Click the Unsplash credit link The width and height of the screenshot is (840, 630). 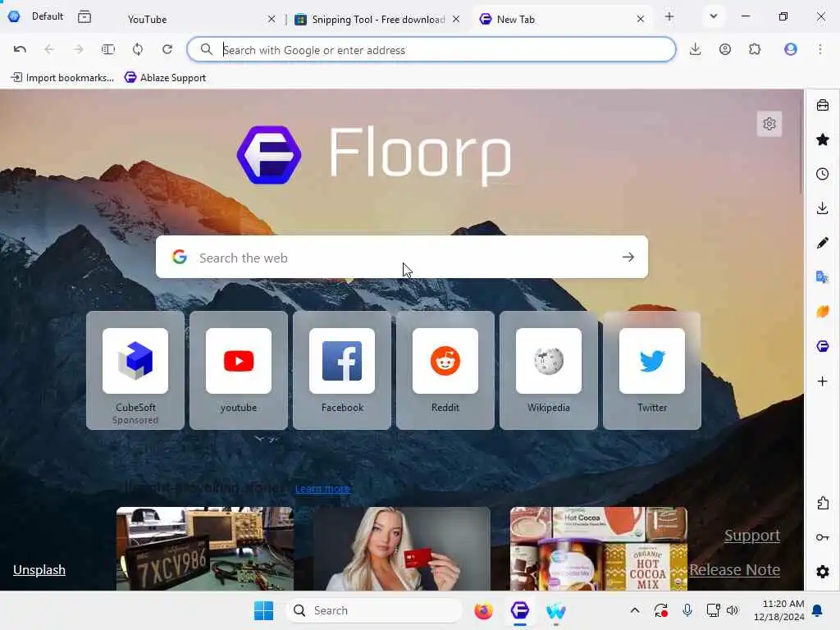[x=39, y=569]
